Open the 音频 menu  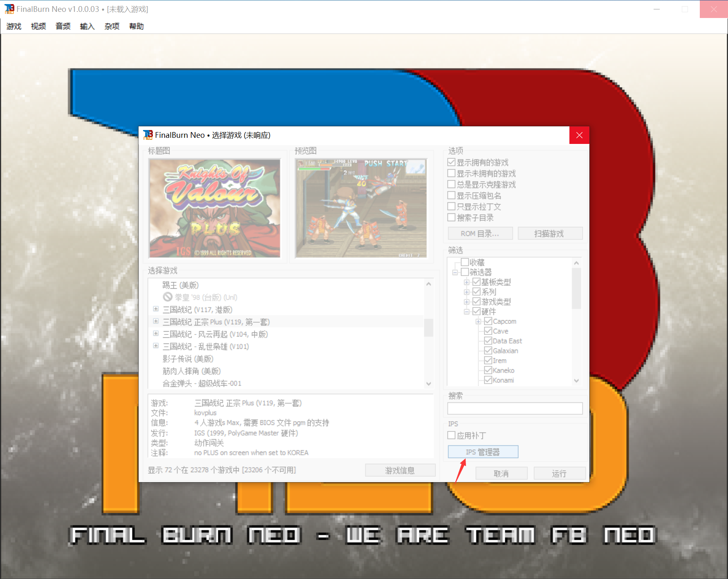pos(63,26)
